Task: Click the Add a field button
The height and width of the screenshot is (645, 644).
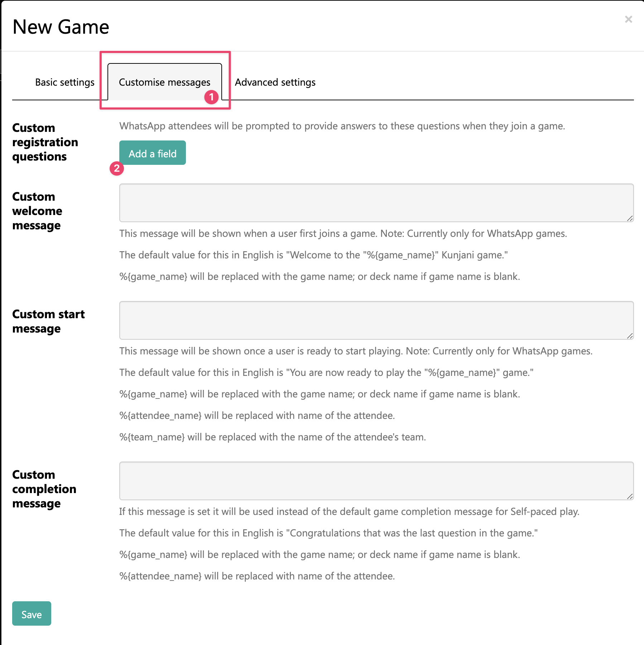Action: coord(153,153)
